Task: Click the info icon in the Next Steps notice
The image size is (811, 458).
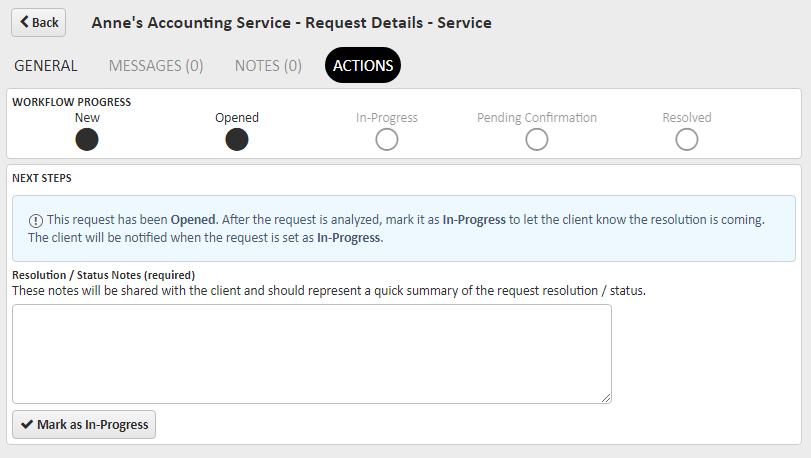Action: click(36, 221)
